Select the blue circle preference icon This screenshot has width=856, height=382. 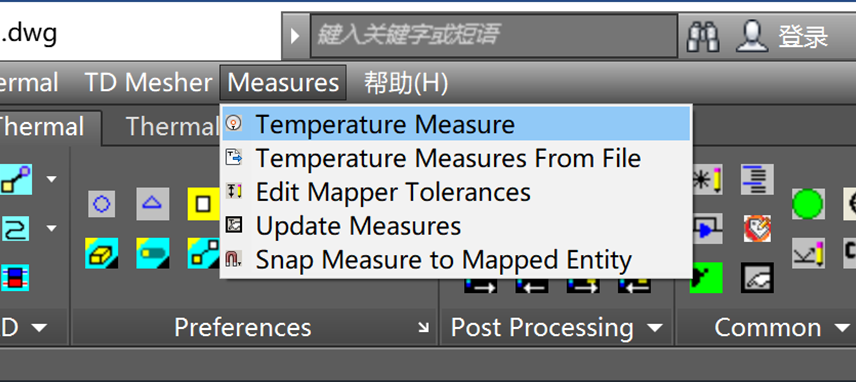coord(102,204)
